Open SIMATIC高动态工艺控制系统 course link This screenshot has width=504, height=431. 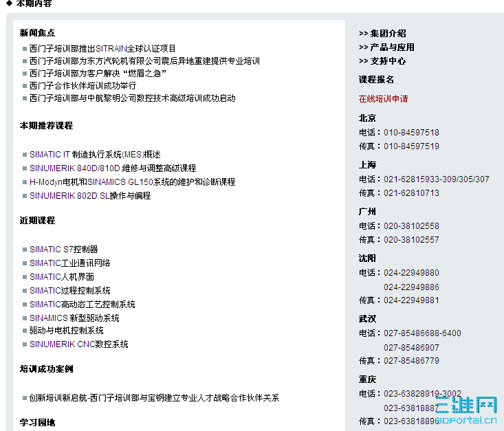pyautogui.click(x=83, y=305)
